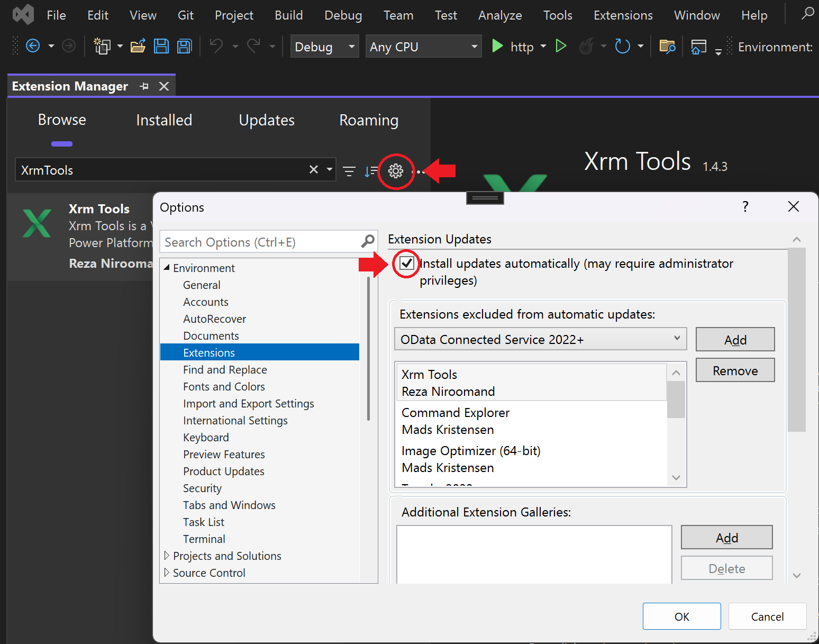Click the sort icon in Extension Manager
This screenshot has width=819, height=644.
point(371,171)
